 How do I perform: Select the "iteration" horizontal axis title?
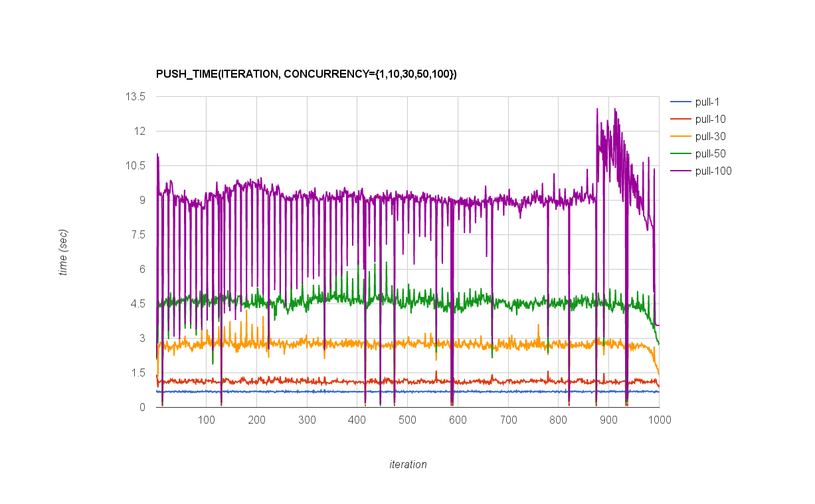click(408, 465)
